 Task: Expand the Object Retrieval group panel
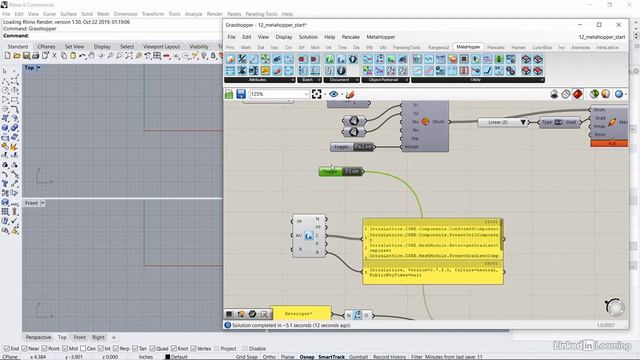click(x=407, y=80)
